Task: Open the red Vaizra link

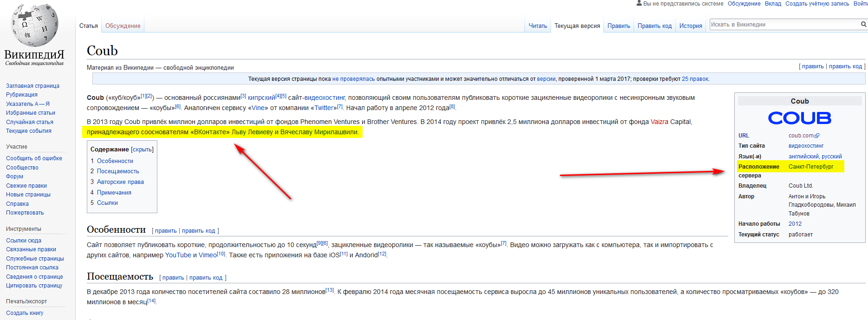Action: click(659, 122)
